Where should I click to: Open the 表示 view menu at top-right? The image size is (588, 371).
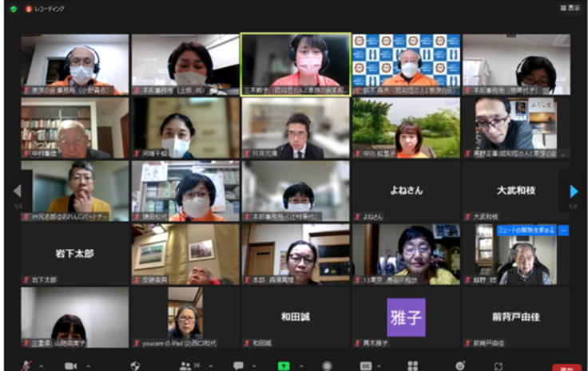[x=570, y=8]
